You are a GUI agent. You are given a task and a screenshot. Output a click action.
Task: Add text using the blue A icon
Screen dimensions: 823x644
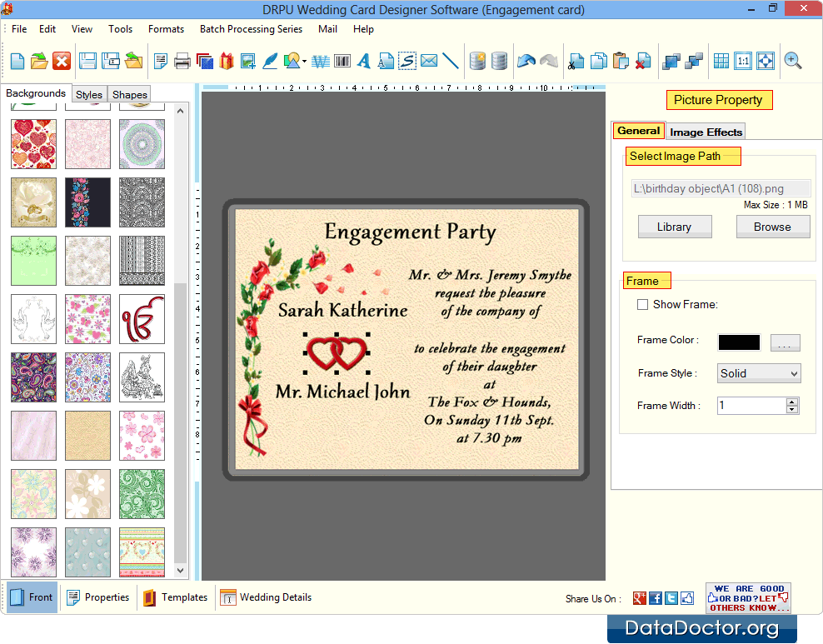364,62
